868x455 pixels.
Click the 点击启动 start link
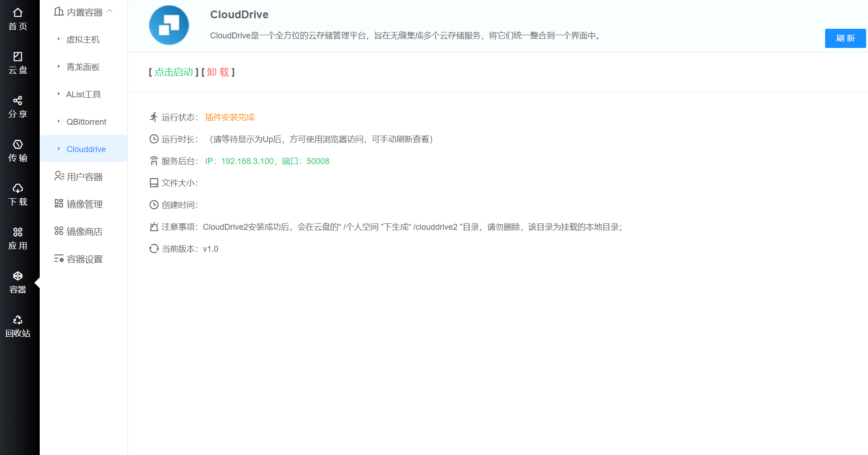[x=173, y=72]
